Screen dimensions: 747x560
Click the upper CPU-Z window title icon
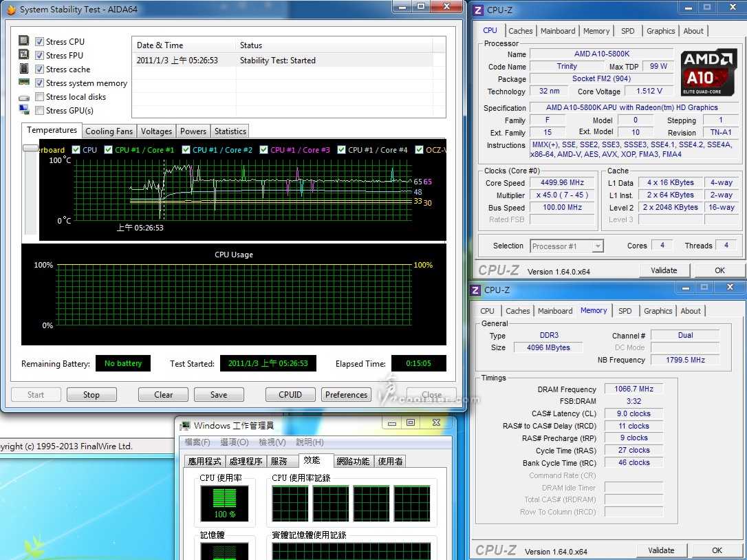478,10
